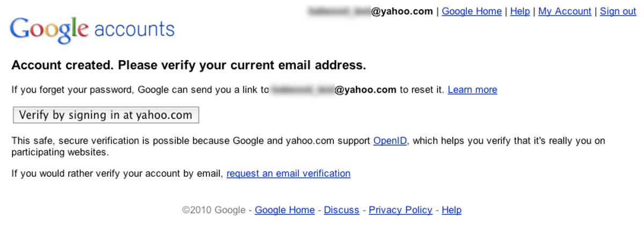This screenshot has height=230, width=644.
Task: Open Google Home link in top header
Action: coord(472,11)
